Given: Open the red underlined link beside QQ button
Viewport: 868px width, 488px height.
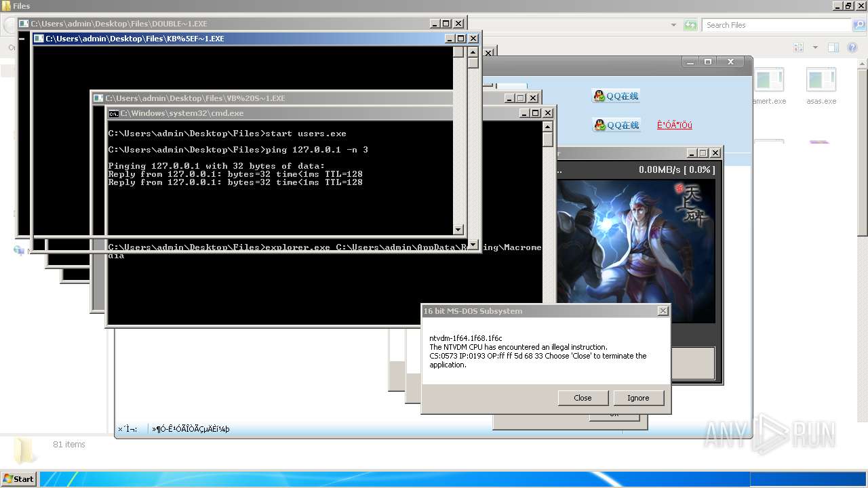Looking at the screenshot, I should point(675,125).
